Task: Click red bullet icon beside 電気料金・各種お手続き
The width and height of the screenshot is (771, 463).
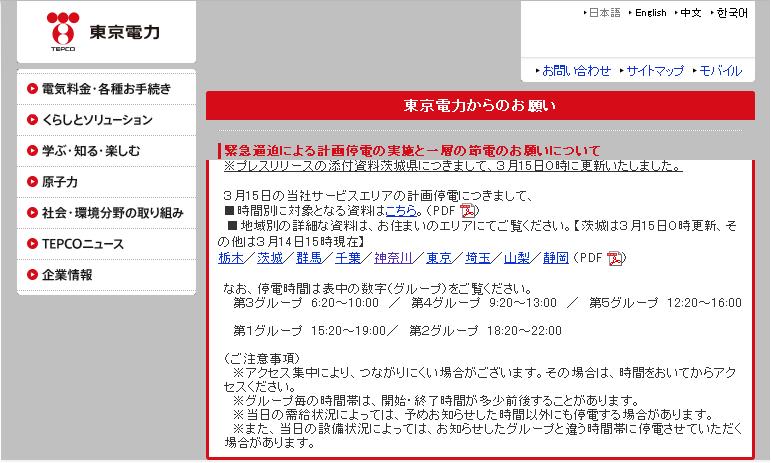Action: pyautogui.click(x=32, y=89)
